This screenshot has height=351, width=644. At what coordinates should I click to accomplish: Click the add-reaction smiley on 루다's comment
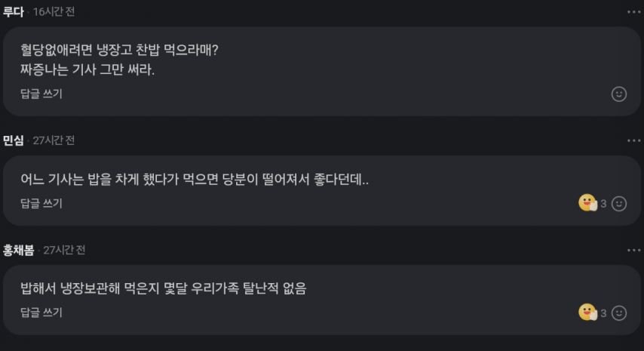click(x=618, y=94)
